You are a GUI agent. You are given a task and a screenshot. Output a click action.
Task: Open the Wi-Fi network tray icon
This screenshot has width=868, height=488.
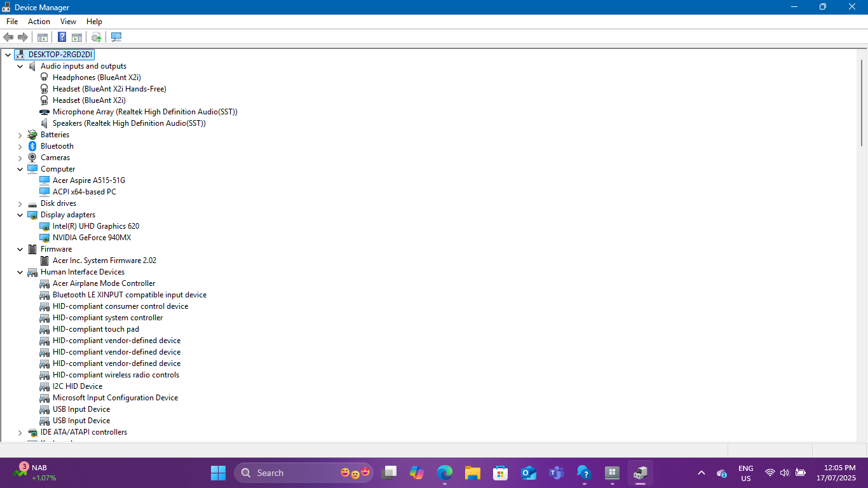pyautogui.click(x=770, y=473)
